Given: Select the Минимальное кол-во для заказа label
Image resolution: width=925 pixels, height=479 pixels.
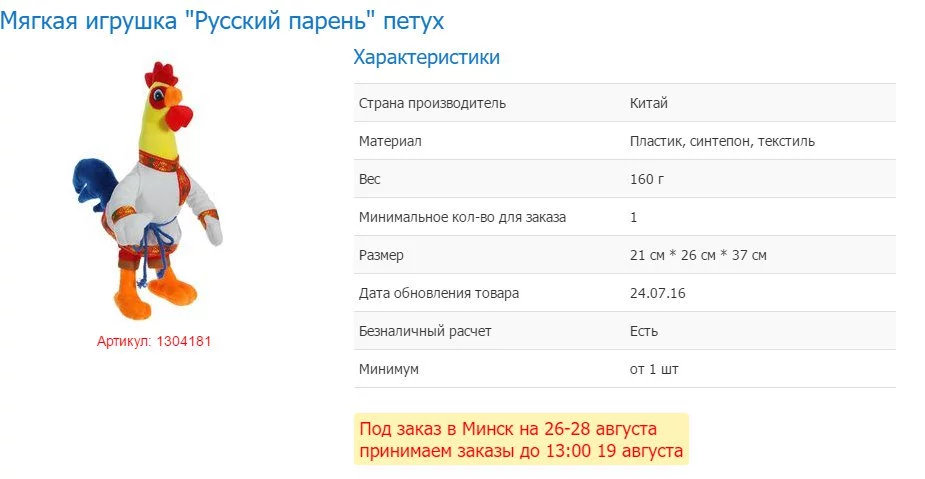Looking at the screenshot, I should pyautogui.click(x=462, y=217).
